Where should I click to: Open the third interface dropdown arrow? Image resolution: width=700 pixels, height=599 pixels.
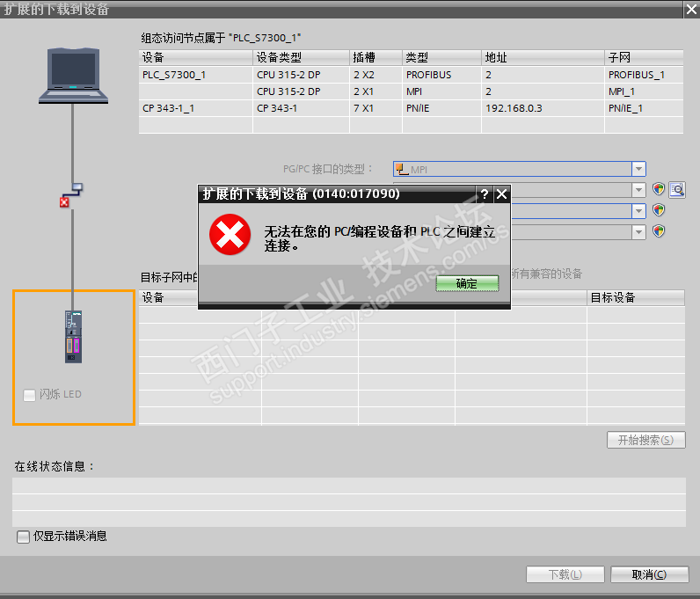point(638,211)
